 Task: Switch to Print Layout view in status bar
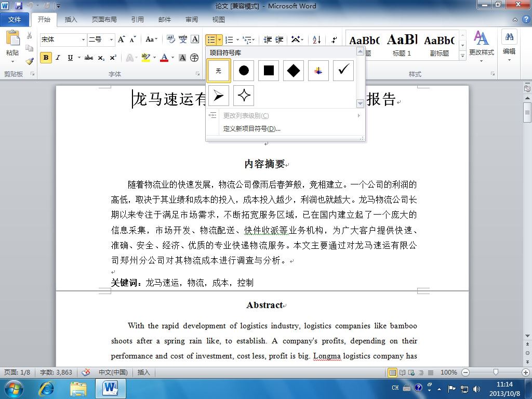(x=393, y=373)
